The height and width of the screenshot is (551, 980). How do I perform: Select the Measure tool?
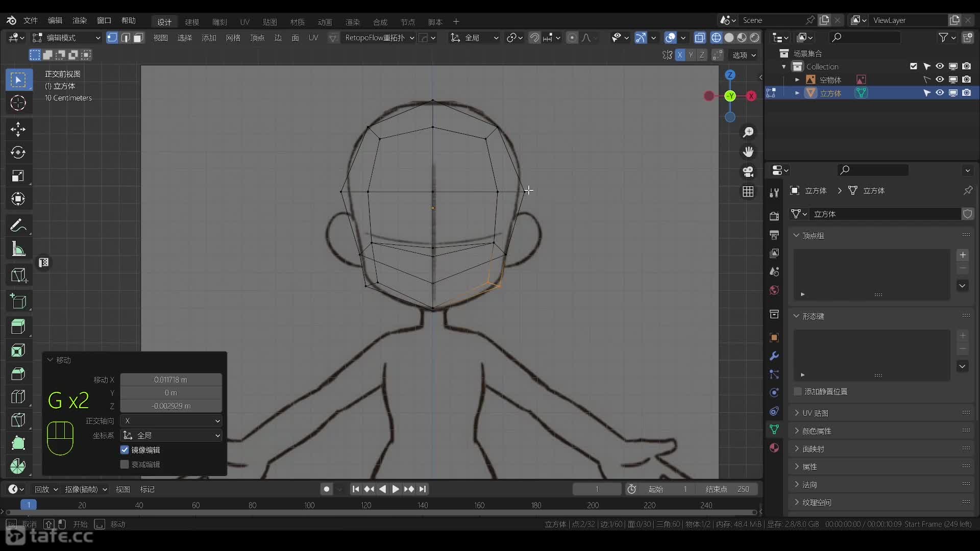[x=18, y=249]
